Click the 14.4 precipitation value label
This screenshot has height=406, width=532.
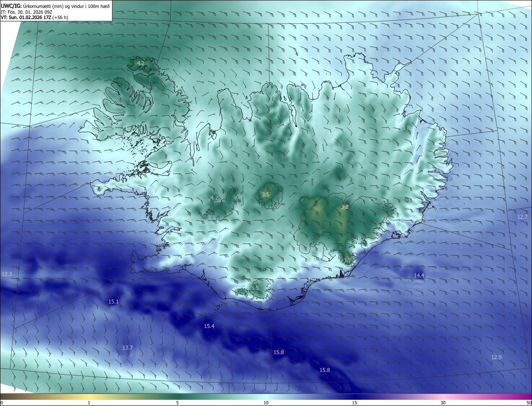[419, 275]
